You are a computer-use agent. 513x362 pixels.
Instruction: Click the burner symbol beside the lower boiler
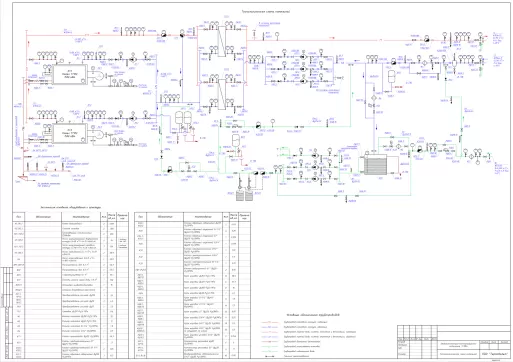point(99,134)
